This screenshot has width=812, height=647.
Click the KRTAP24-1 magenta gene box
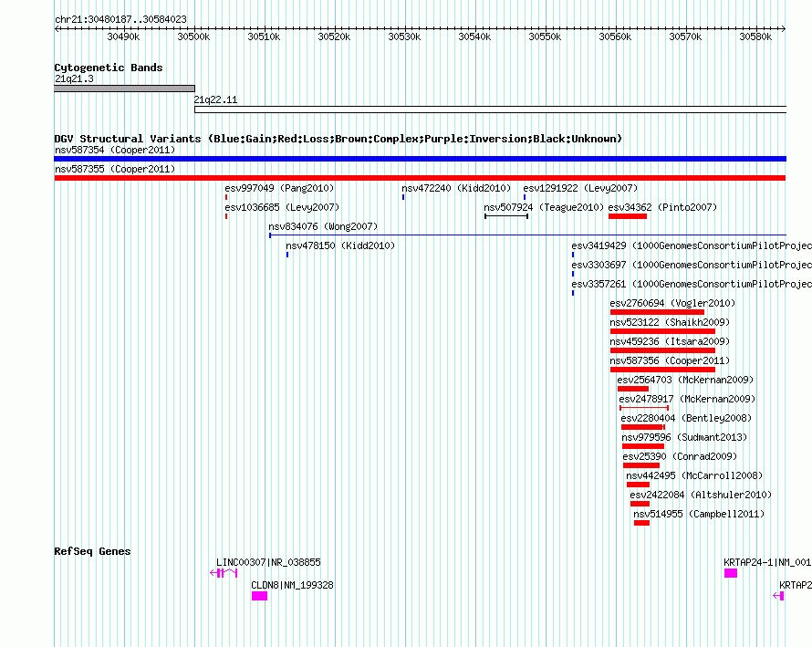pos(731,573)
